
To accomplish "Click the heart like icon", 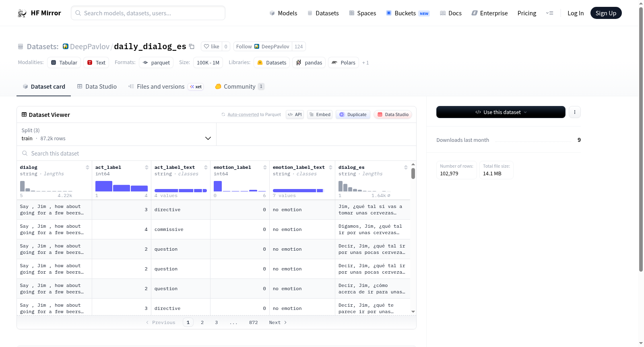I will point(206,46).
